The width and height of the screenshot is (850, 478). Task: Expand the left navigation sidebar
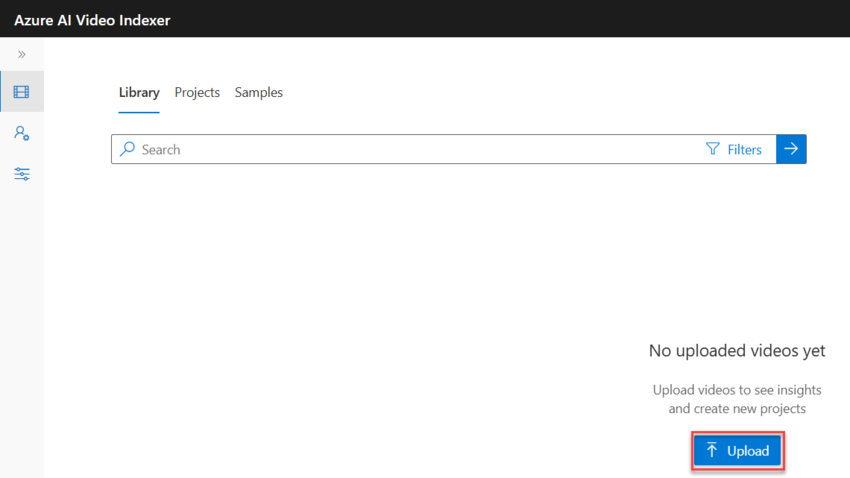coord(22,54)
